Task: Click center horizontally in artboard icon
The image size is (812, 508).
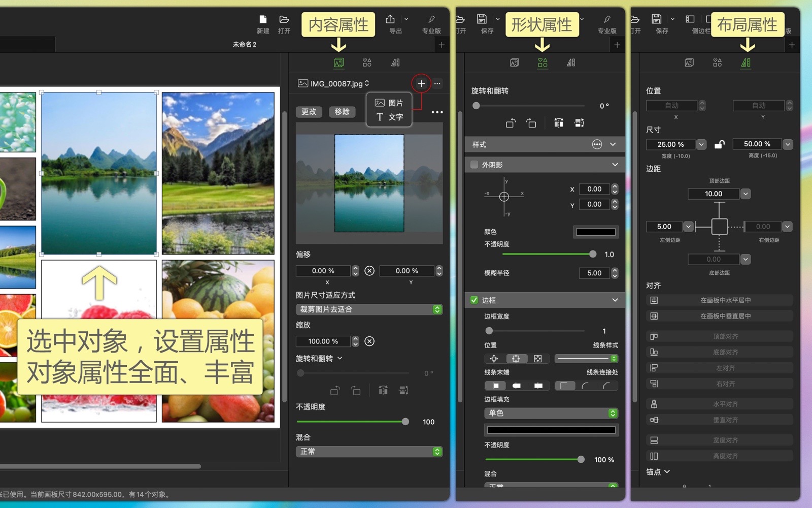Action: tap(654, 300)
